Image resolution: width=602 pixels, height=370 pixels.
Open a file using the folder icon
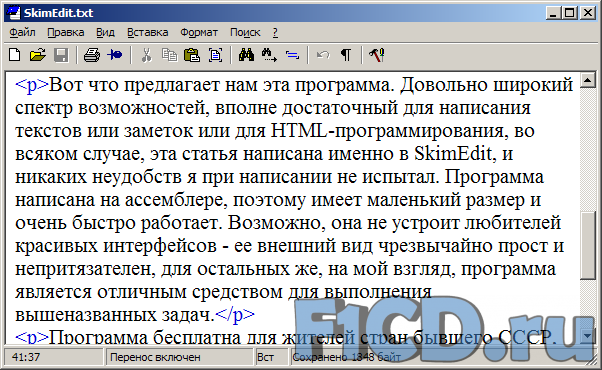tap(38, 55)
